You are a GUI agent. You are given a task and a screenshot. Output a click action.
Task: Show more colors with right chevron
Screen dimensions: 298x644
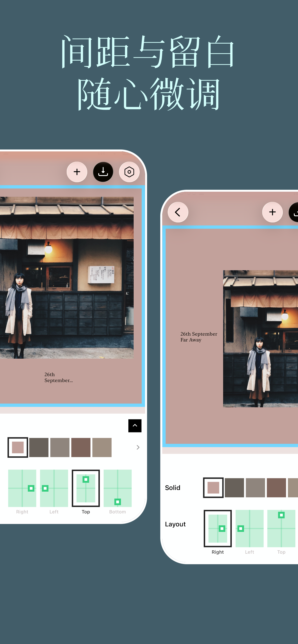tap(138, 447)
